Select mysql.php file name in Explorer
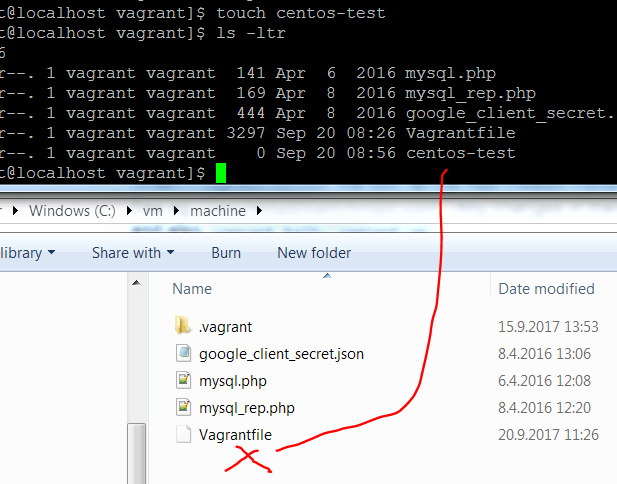Screen dimensions: 617x484 pyautogui.click(x=233, y=381)
